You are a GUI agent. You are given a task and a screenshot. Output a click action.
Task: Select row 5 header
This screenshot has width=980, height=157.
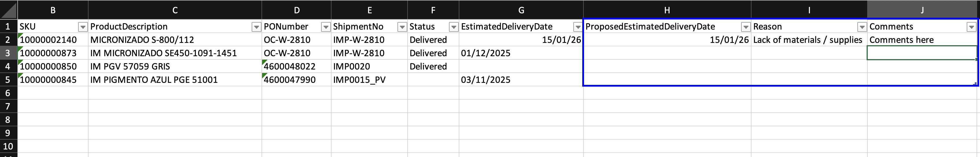point(8,80)
